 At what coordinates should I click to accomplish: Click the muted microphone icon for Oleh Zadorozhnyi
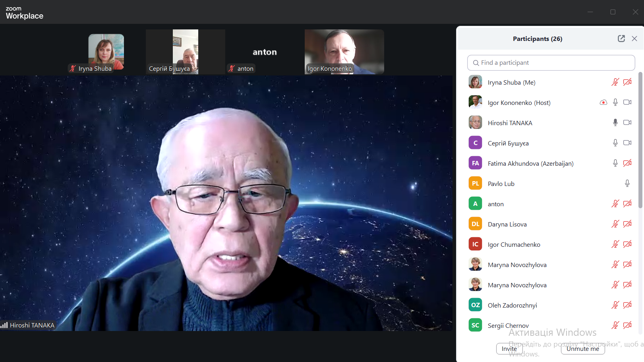coord(615,305)
